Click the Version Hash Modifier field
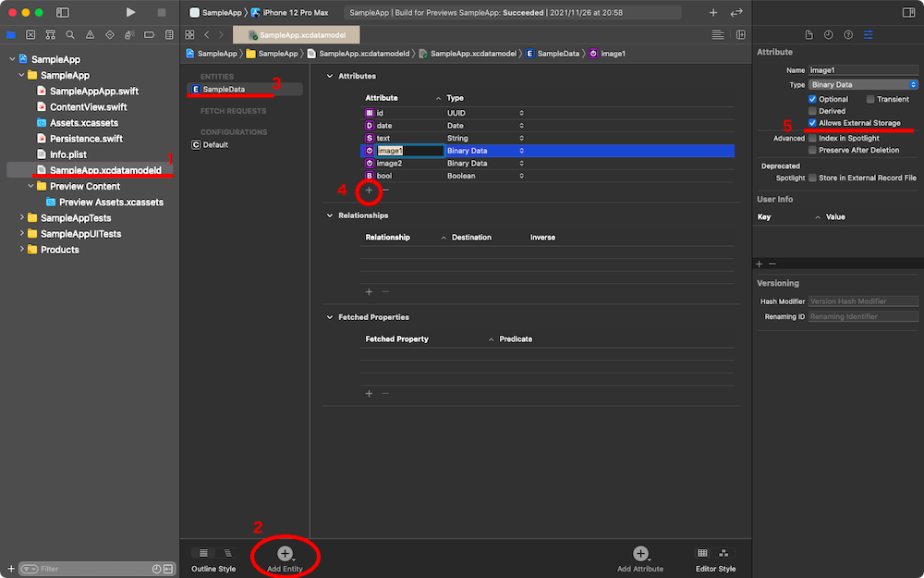Viewport: 924px width, 578px height. 863,301
